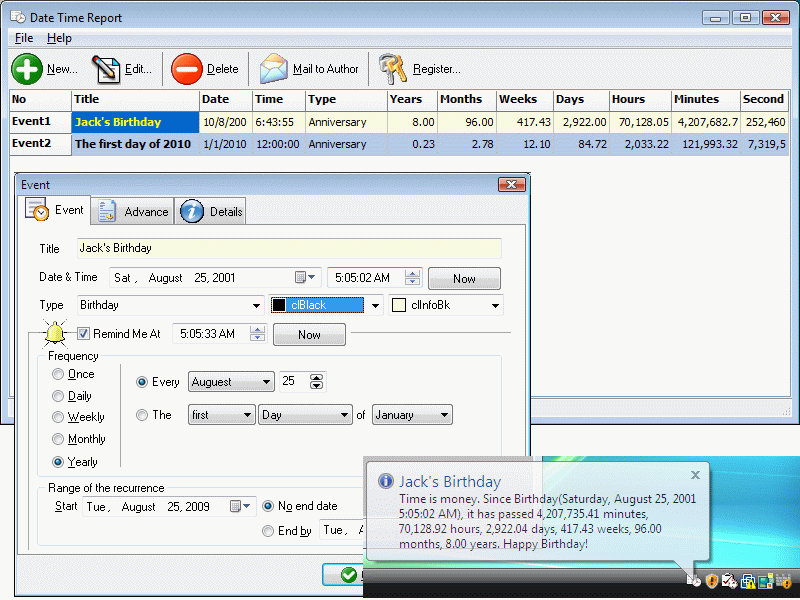The width and height of the screenshot is (800, 600).
Task: Click the event time spinner arrows
Action: click(x=412, y=278)
